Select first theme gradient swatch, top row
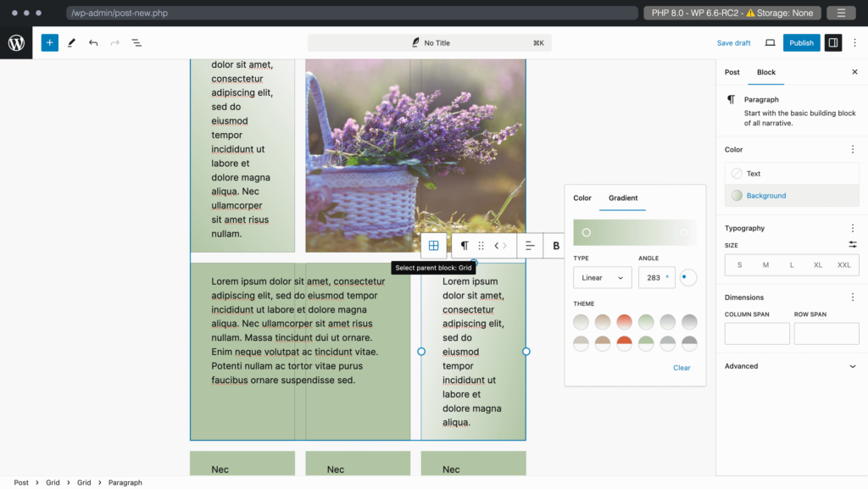 click(x=581, y=321)
